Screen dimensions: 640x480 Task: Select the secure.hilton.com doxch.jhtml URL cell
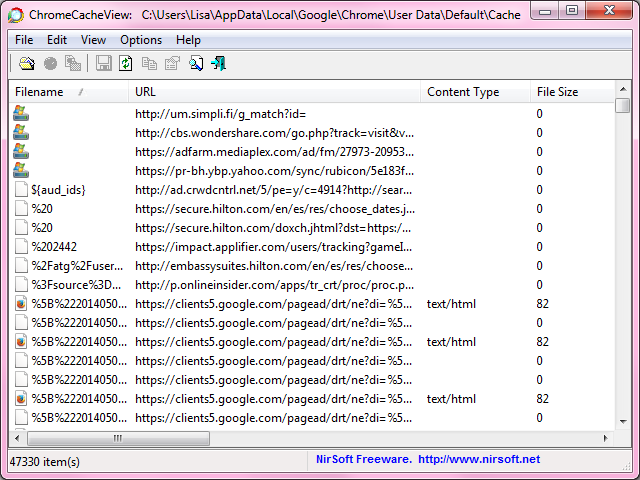click(x=273, y=228)
